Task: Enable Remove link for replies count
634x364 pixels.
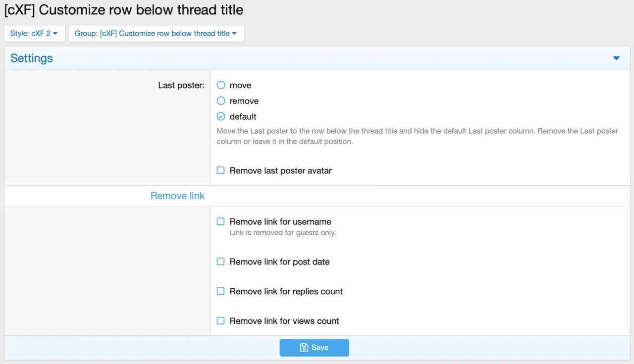Action: pyautogui.click(x=221, y=291)
